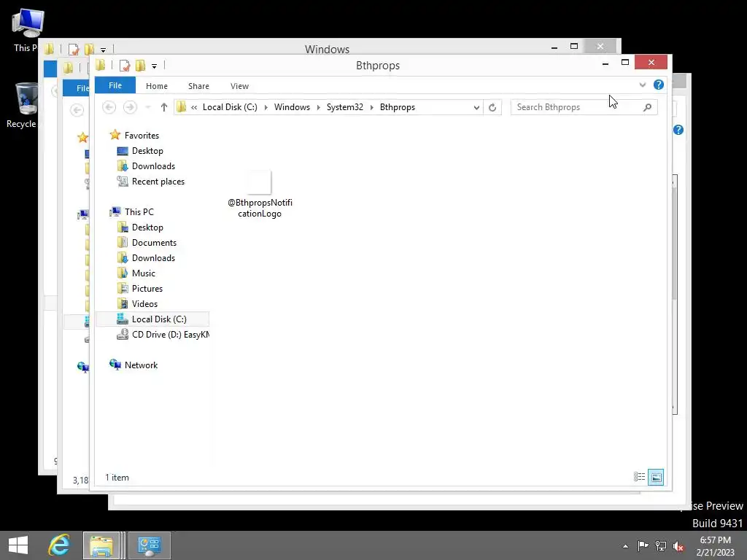Open the Videos folder
This screenshot has width=747, height=560.
tap(144, 304)
